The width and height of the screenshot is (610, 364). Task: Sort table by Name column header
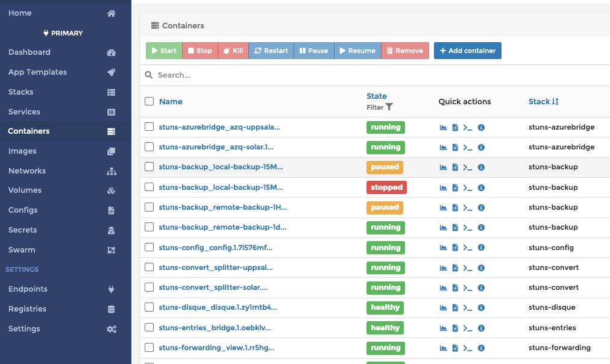171,102
